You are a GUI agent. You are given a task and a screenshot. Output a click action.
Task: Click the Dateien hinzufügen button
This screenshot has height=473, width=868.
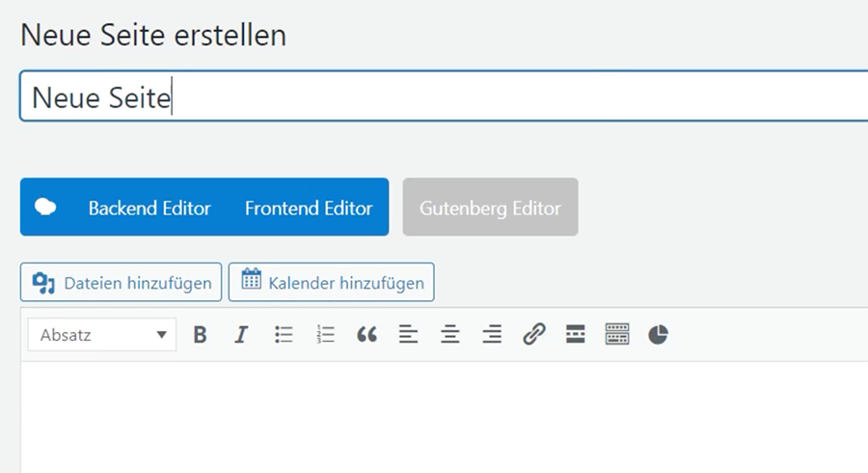pos(122,283)
